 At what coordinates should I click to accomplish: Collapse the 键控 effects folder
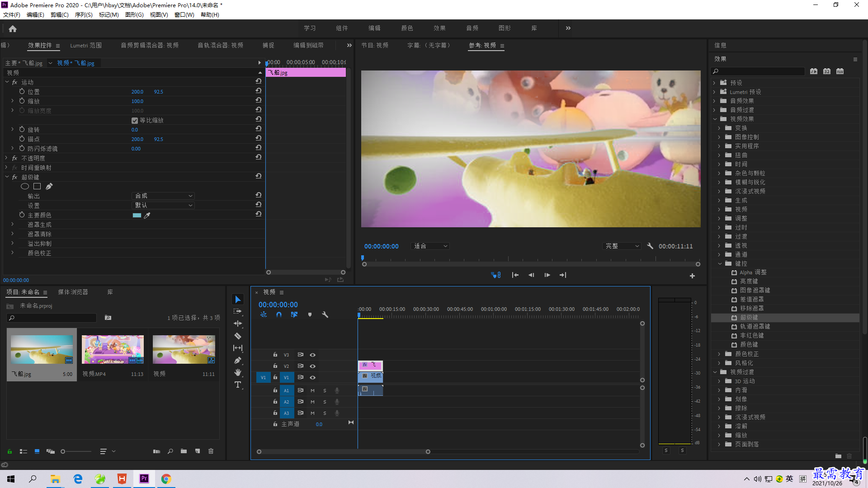[x=720, y=263]
